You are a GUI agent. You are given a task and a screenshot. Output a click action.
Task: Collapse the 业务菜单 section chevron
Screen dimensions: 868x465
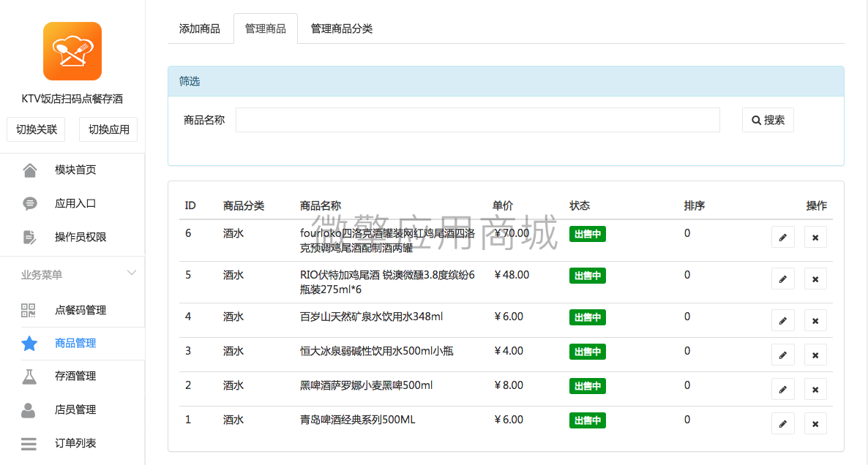click(x=132, y=273)
